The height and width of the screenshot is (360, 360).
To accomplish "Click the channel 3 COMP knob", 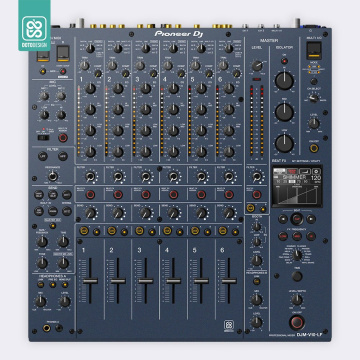I will [153, 73].
